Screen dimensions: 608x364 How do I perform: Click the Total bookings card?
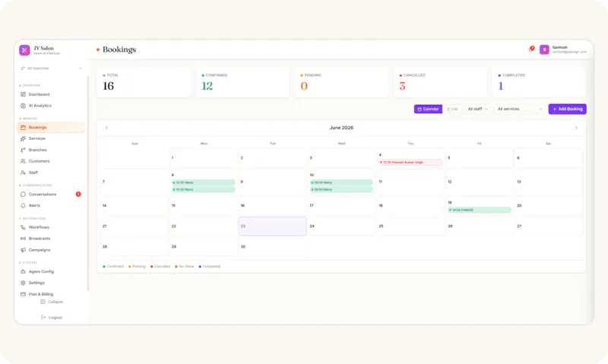(x=144, y=82)
